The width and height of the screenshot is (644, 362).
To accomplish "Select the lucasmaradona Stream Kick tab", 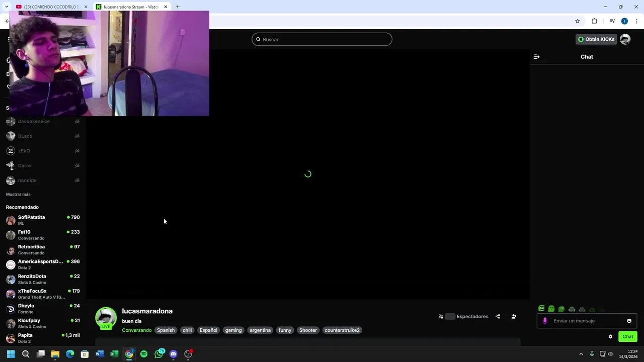I will click(x=131, y=7).
